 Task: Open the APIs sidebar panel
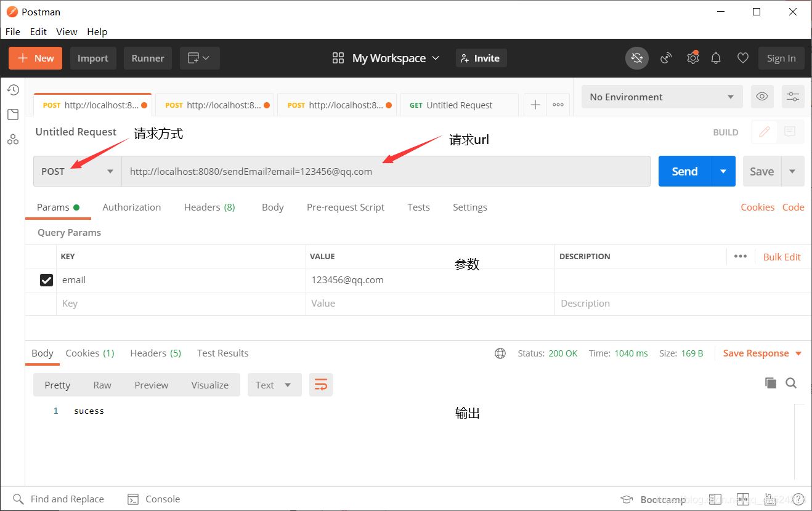13,139
